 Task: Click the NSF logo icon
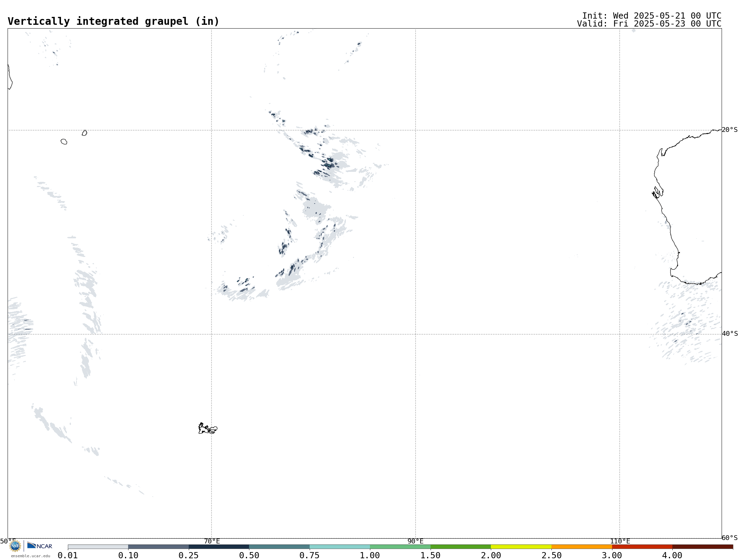click(15, 546)
